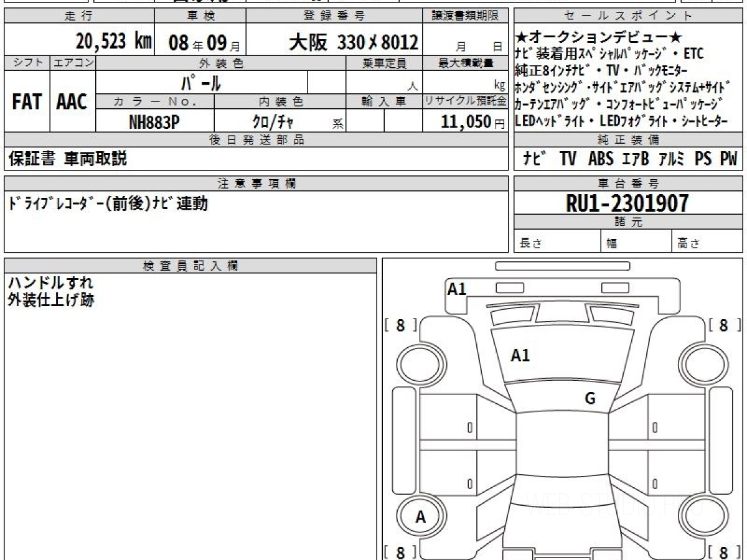Click the カラーNo. header
The image size is (747, 560).
155,101
